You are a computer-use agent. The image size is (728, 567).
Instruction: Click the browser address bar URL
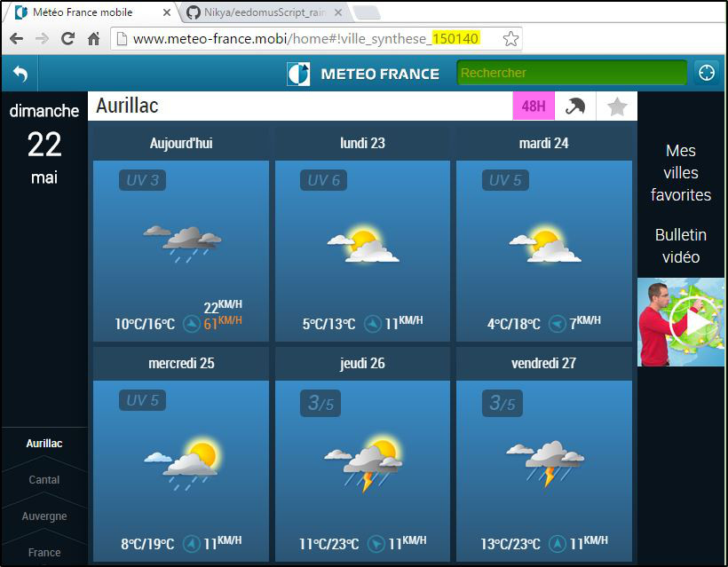pyautogui.click(x=306, y=38)
